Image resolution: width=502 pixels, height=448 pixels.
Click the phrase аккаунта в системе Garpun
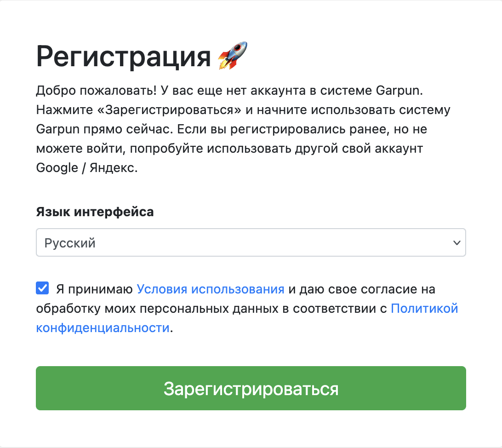click(x=337, y=91)
